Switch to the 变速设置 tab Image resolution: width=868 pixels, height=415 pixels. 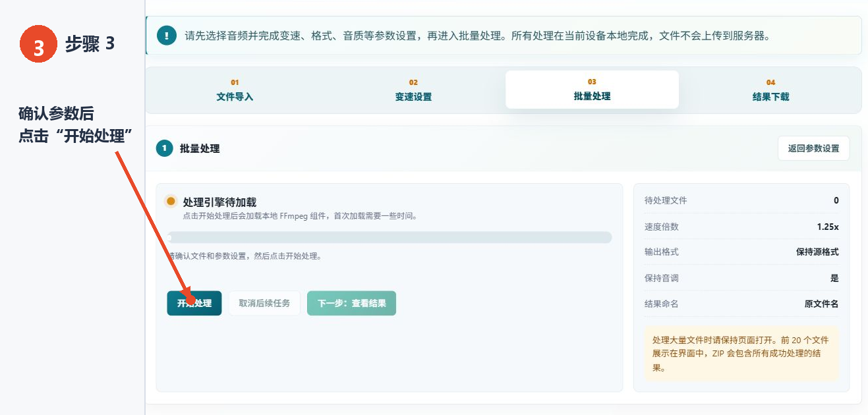pos(413,90)
